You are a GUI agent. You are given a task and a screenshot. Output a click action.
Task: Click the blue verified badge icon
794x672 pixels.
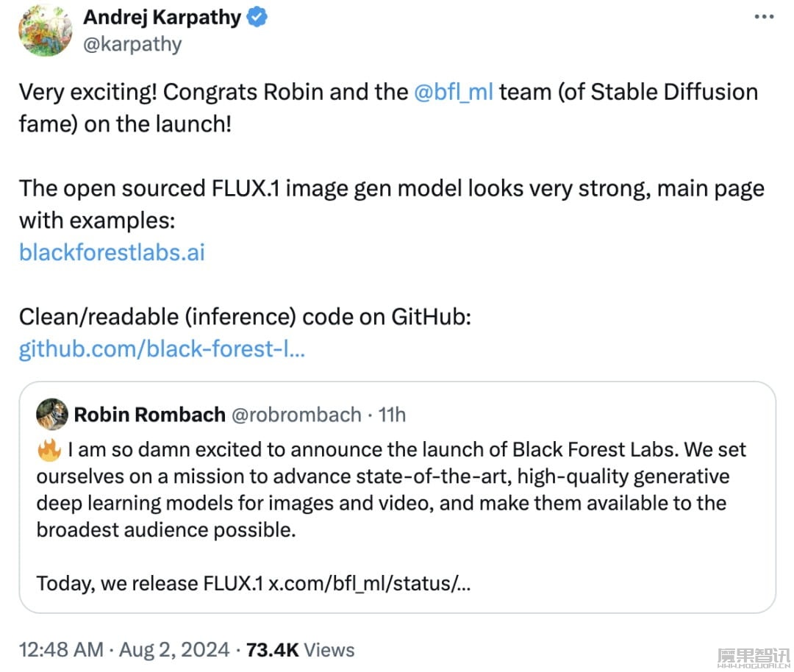pyautogui.click(x=257, y=17)
